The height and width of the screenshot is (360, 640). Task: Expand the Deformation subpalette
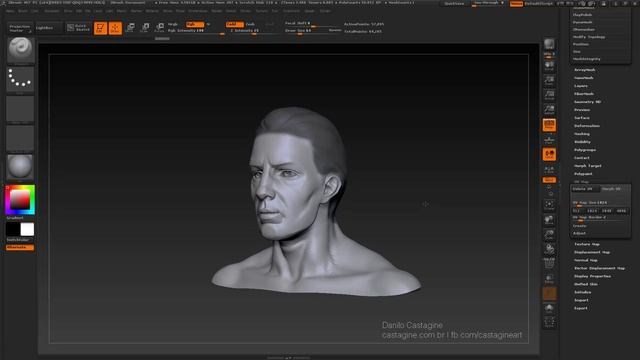click(x=587, y=126)
